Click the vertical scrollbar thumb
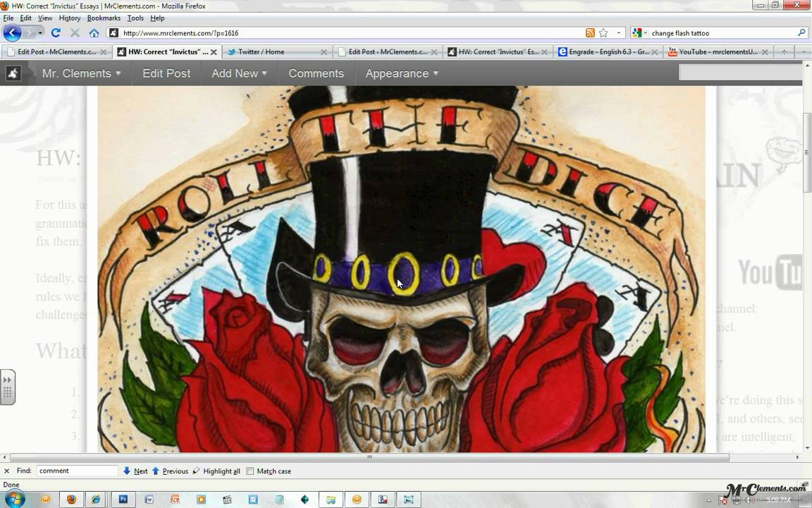Screen dimensions: 812x508 (807, 152)
